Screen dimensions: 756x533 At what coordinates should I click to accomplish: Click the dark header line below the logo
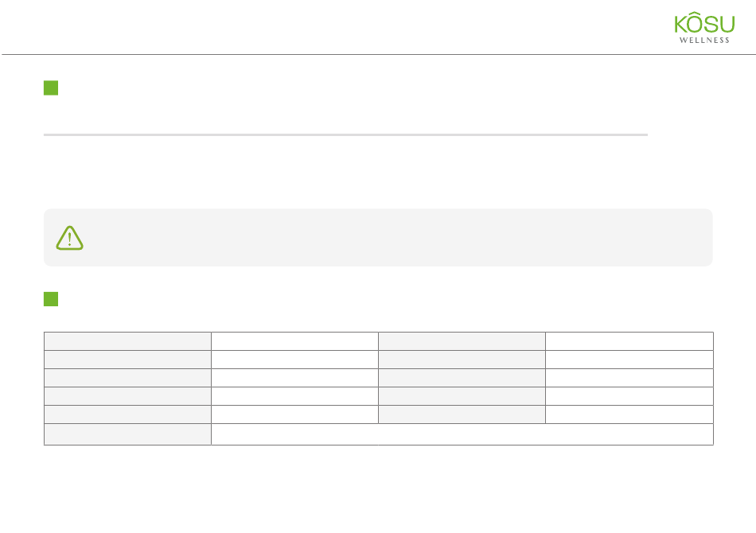[379, 54]
